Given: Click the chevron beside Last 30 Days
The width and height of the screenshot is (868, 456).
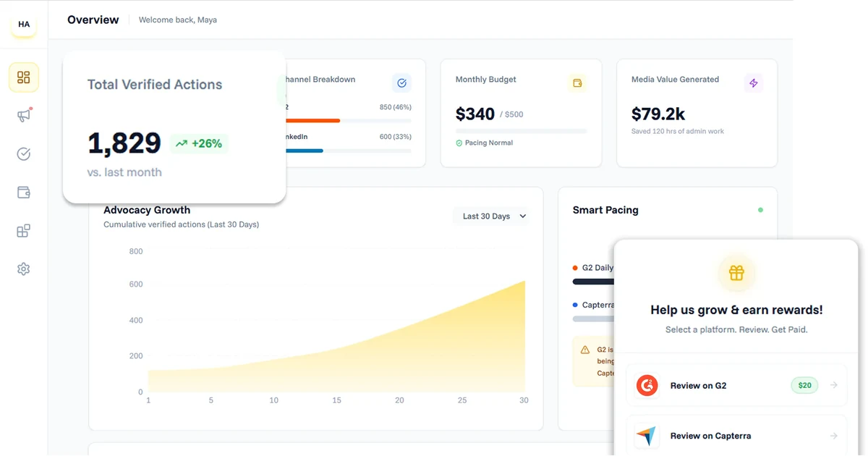Looking at the screenshot, I should pos(523,216).
